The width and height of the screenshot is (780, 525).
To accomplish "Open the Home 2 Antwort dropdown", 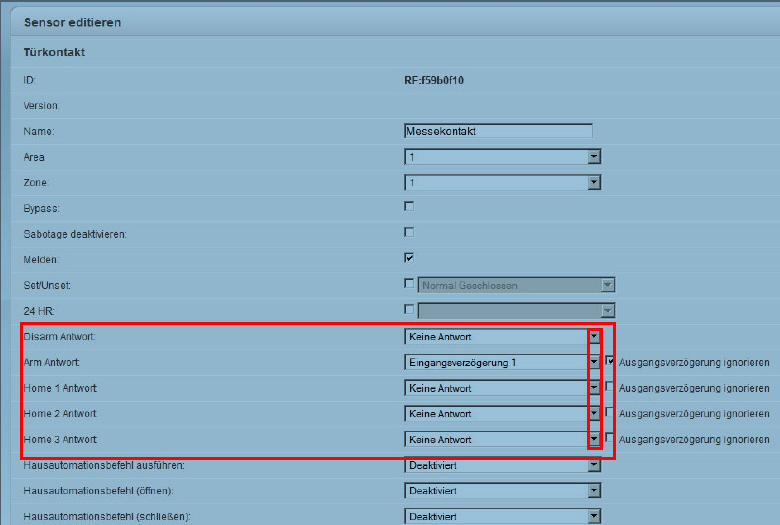I will click(x=594, y=413).
